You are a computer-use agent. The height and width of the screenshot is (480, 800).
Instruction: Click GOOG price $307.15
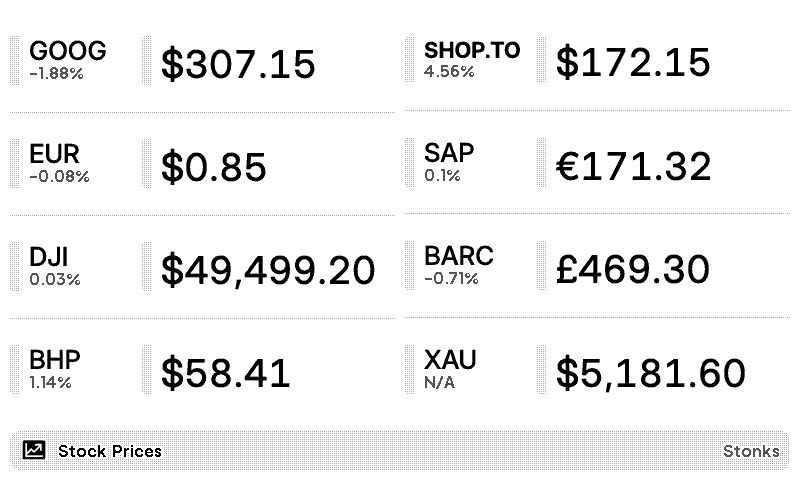[238, 64]
